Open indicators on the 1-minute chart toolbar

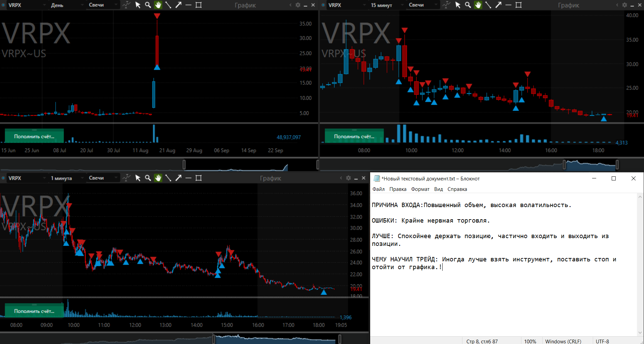[127, 178]
